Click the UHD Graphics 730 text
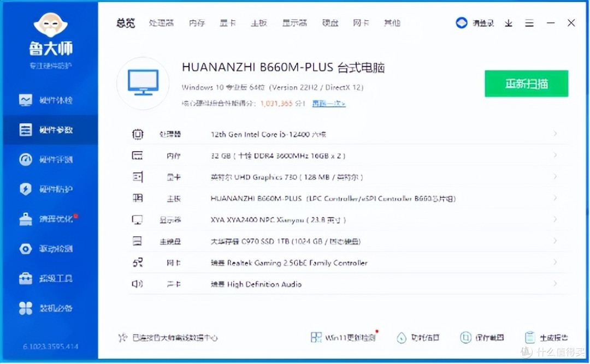 point(287,177)
